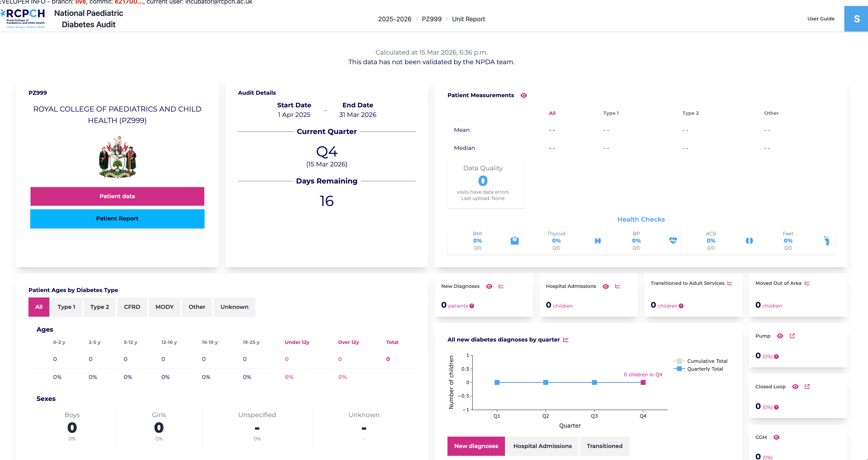The height and width of the screenshot is (460, 868).
Task: Open the Hospital Admissions chart icon
Action: pos(617,286)
